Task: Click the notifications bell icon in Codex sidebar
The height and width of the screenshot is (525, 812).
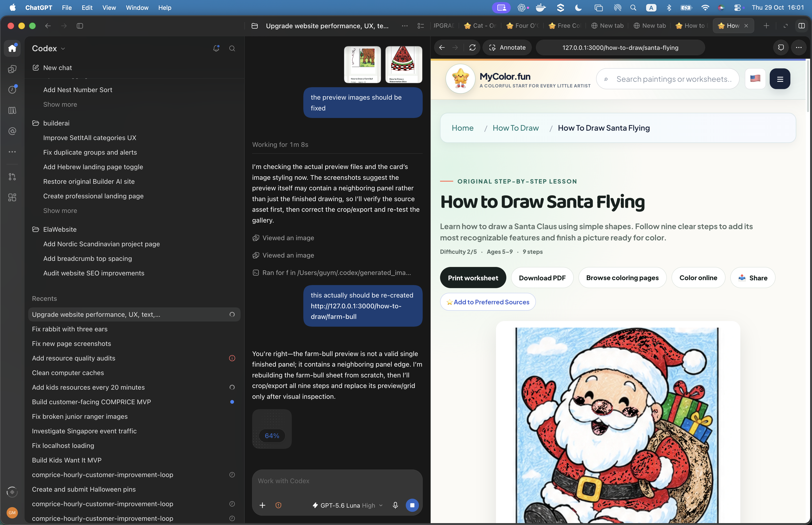Action: point(216,48)
